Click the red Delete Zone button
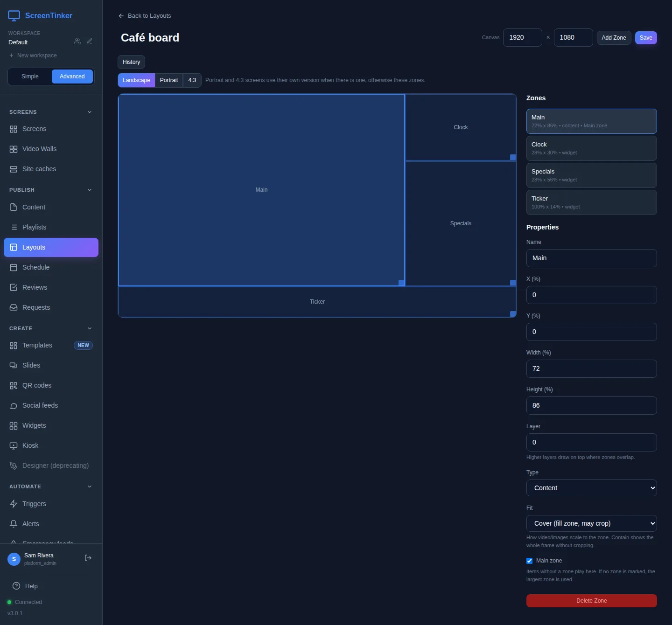Image resolution: width=672 pixels, height=625 pixels. pos(591,601)
